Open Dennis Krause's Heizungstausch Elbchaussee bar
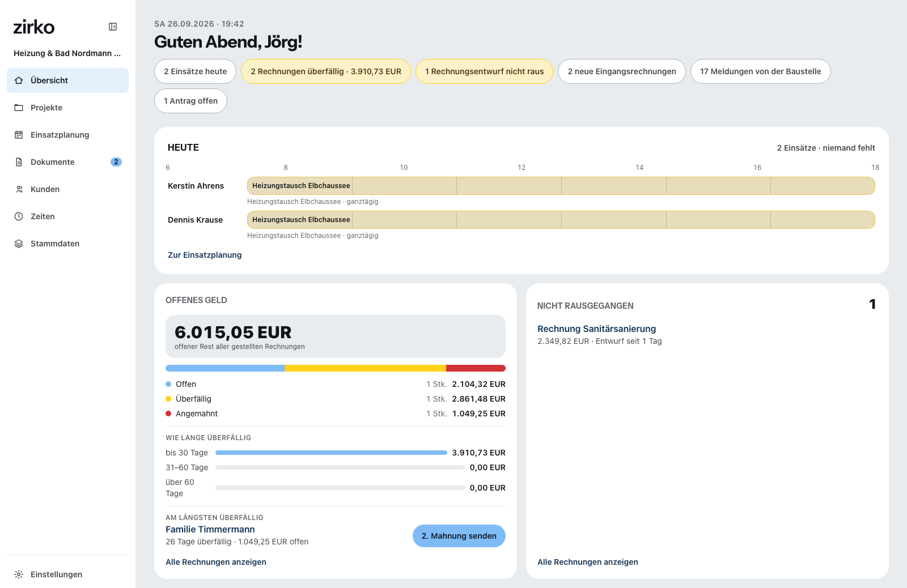The width and height of the screenshot is (907, 588). pos(561,220)
